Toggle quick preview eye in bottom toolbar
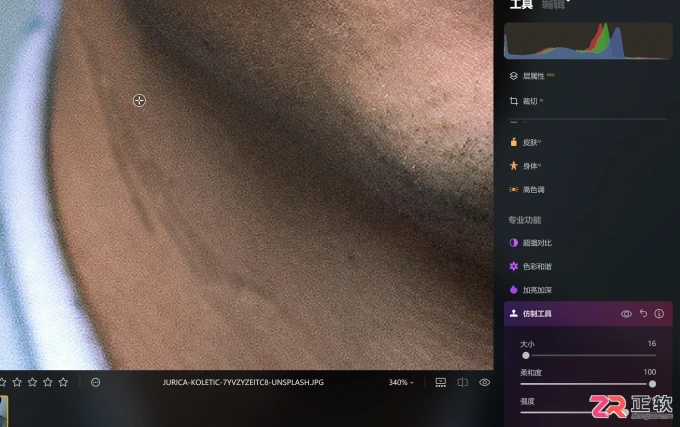 (485, 382)
